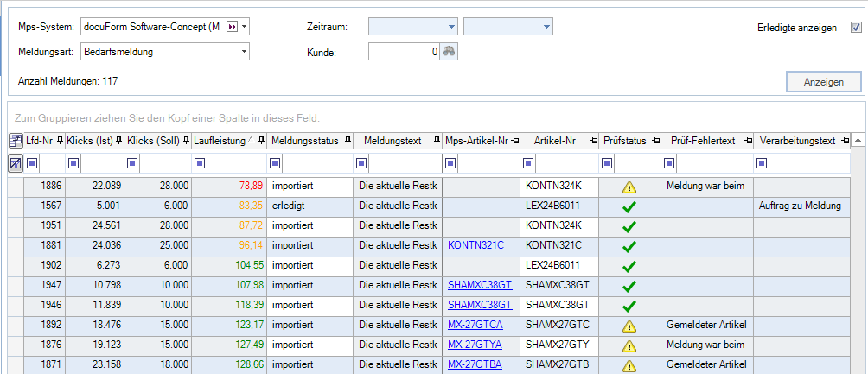Click the double-arrow button in Mps-System field

pos(232,27)
